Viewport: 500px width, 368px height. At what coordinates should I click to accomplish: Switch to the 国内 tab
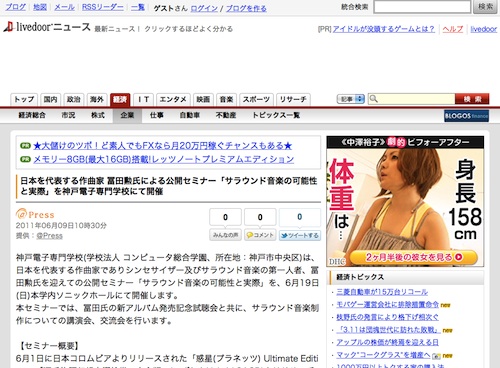[50, 99]
